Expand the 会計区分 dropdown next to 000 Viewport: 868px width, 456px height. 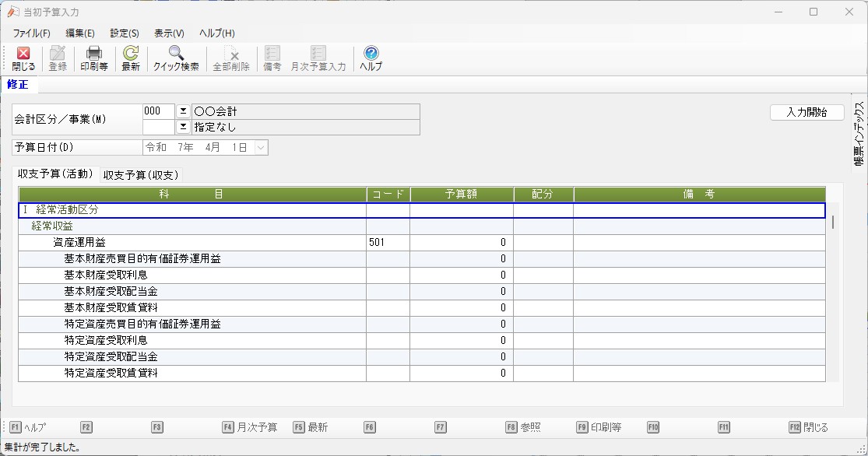184,111
